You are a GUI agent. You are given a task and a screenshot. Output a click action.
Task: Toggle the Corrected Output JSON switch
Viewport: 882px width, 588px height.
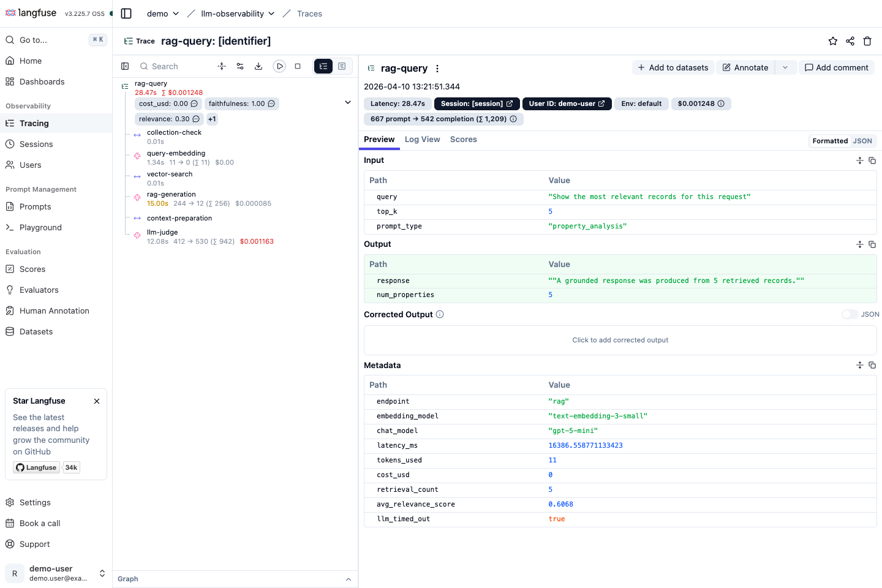850,314
